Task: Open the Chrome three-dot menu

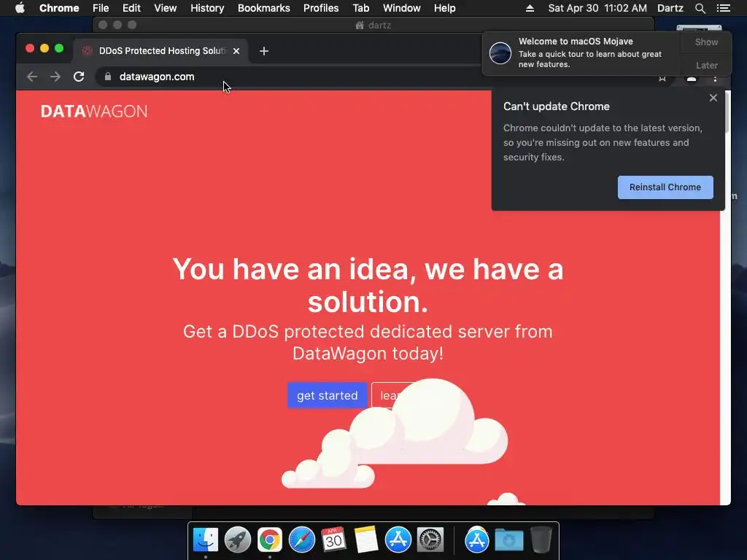Action: pos(715,79)
